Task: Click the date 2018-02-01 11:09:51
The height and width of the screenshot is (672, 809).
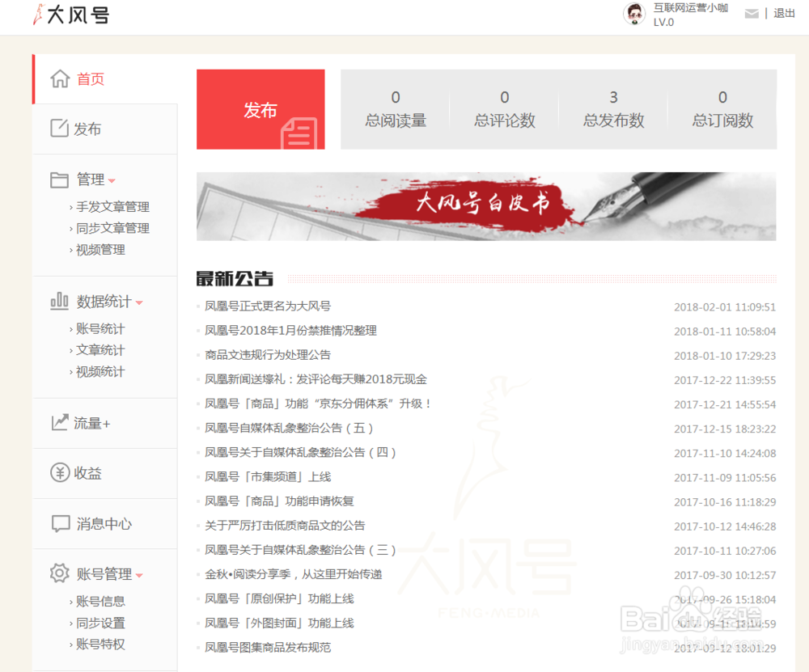Action: (724, 307)
